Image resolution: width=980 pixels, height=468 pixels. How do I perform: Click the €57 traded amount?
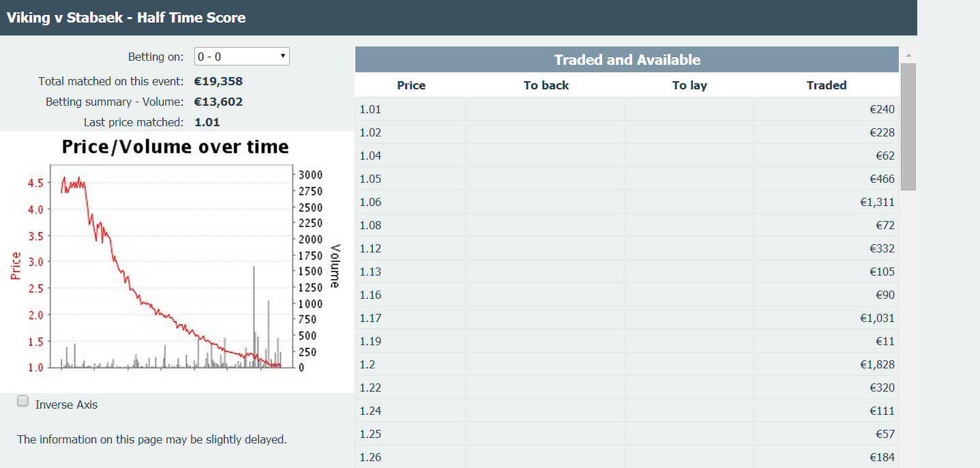pyautogui.click(x=885, y=434)
